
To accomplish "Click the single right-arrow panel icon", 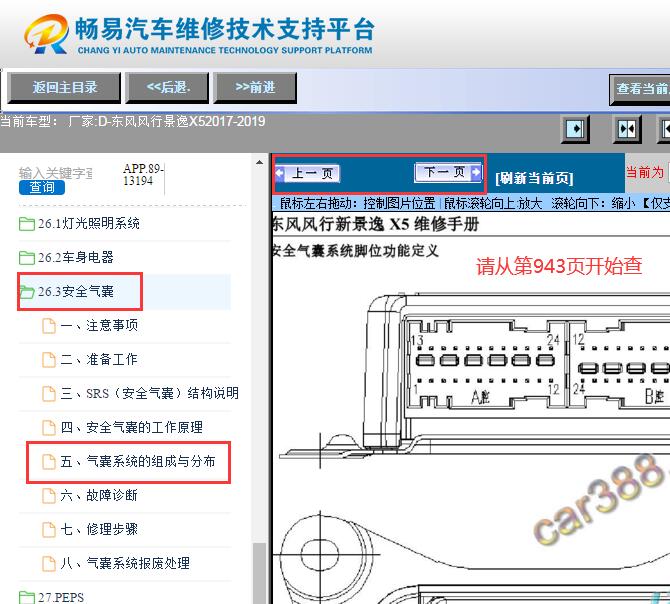I will pyautogui.click(x=575, y=129).
